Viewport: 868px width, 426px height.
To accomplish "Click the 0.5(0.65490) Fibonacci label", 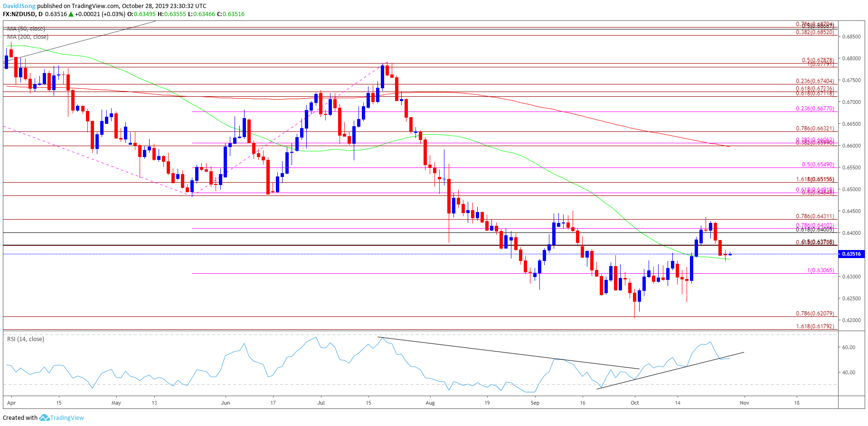I will coord(818,165).
